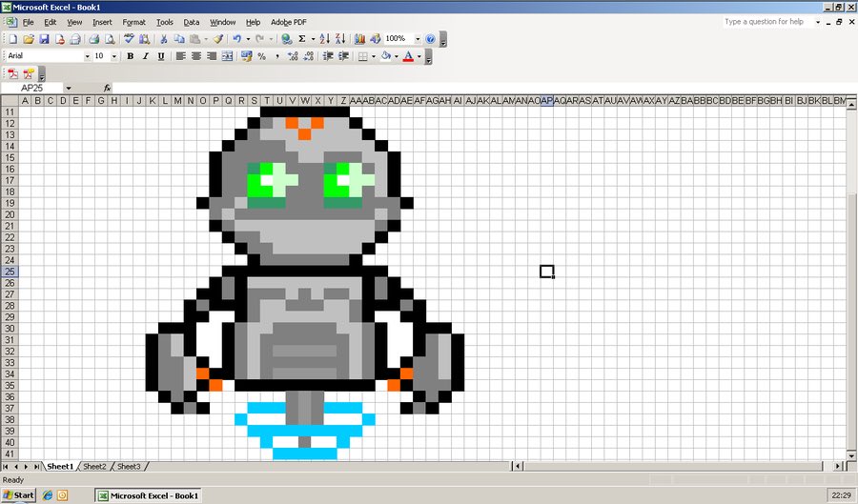Apply the Fill Color paint bucket

point(386,56)
